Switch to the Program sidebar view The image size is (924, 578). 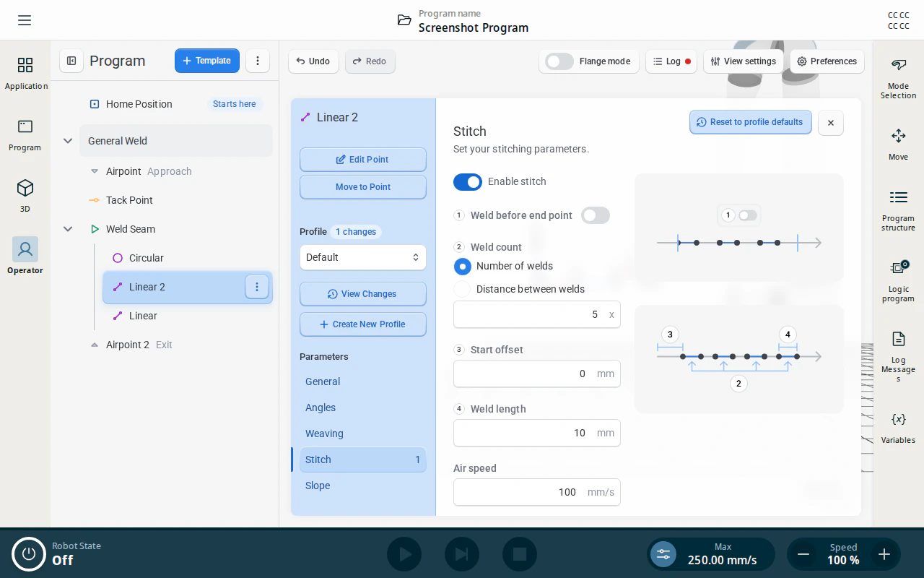(x=25, y=135)
